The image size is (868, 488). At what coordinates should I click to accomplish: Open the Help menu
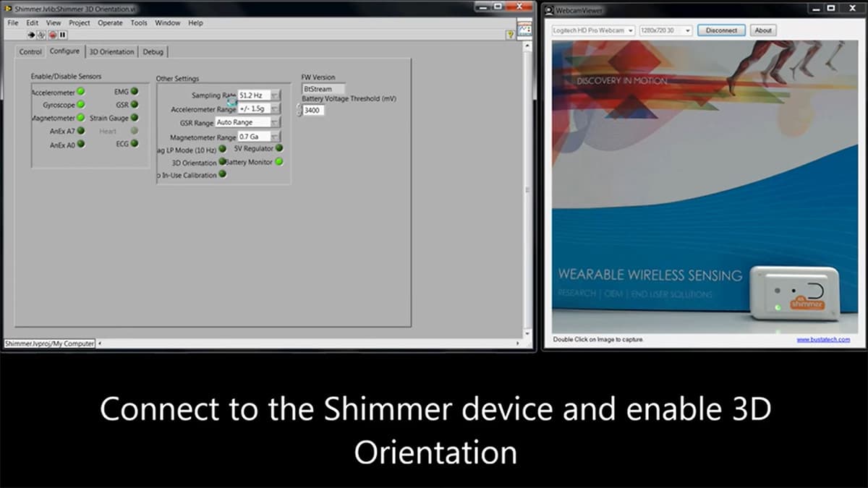196,23
